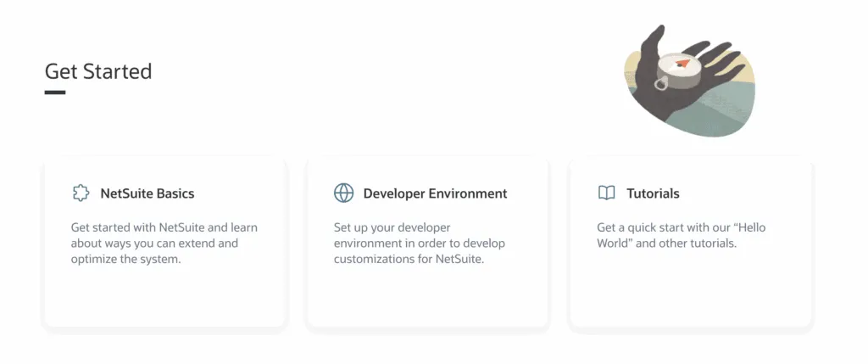The width and height of the screenshot is (868, 364).
Task: Click the open book icon beside Tutorials
Action: (x=607, y=193)
